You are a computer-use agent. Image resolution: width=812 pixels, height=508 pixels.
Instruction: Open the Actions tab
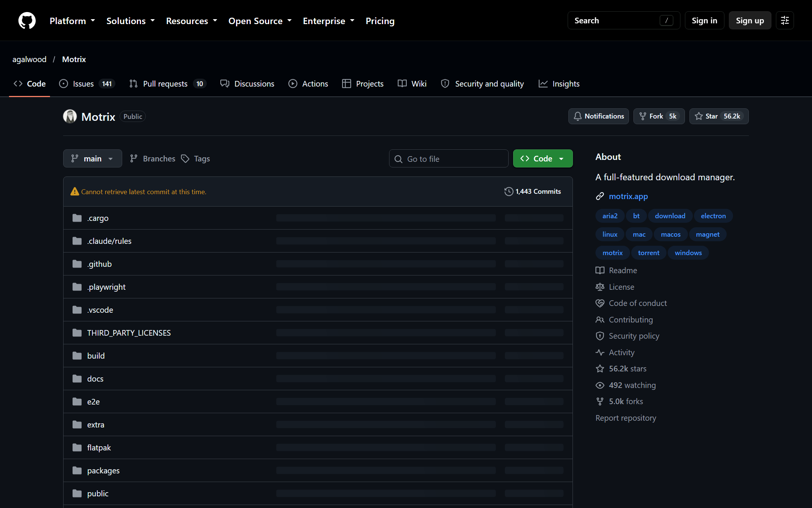point(308,84)
